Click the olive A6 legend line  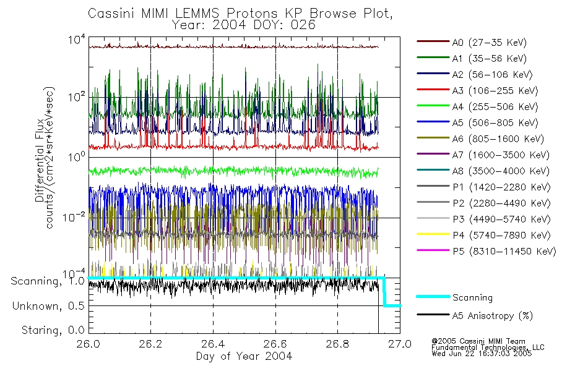(433, 137)
